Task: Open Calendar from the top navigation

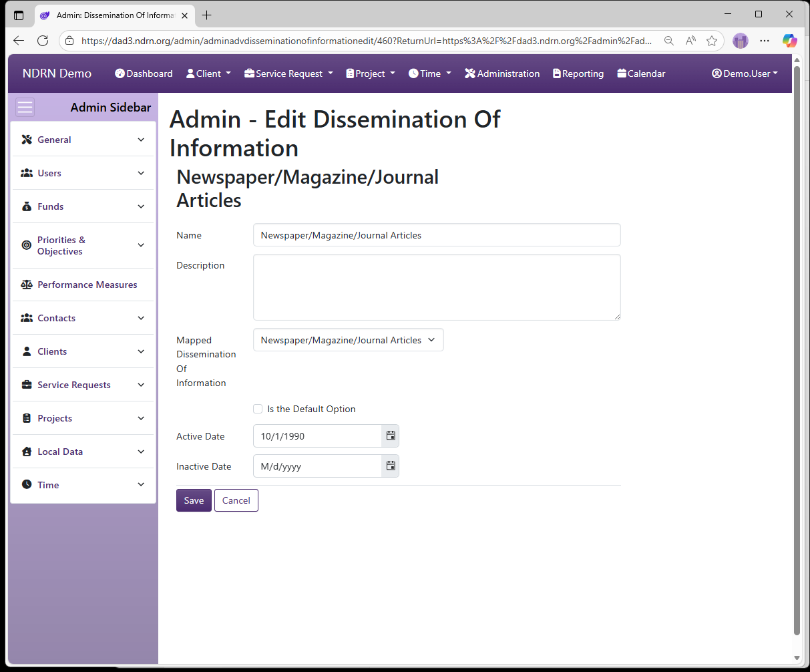Action: [x=641, y=73]
